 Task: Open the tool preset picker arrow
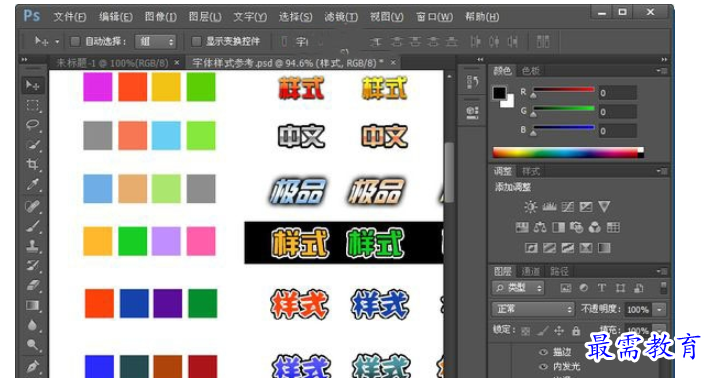pyautogui.click(x=57, y=42)
